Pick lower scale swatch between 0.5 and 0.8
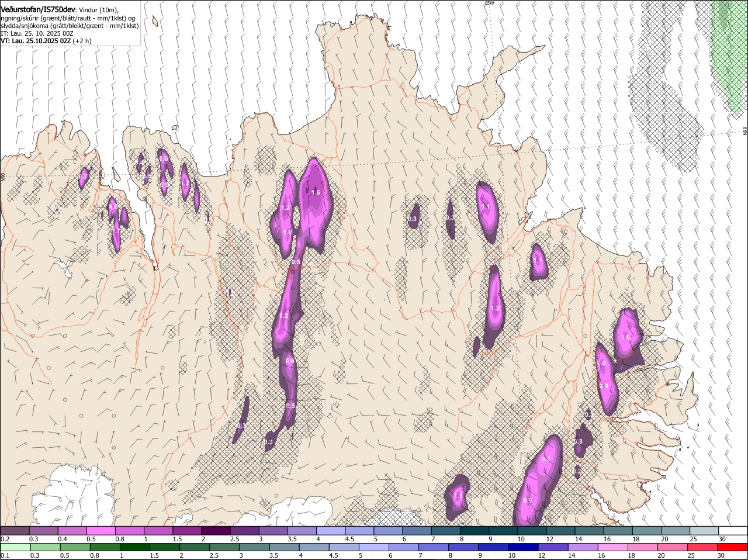The height and width of the screenshot is (560, 748). pyautogui.click(x=75, y=548)
